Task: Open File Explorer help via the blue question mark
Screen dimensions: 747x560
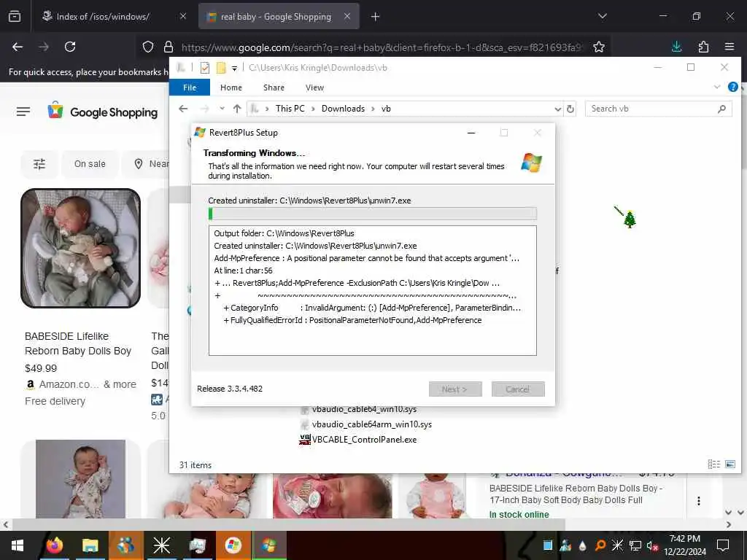Action: tap(733, 87)
